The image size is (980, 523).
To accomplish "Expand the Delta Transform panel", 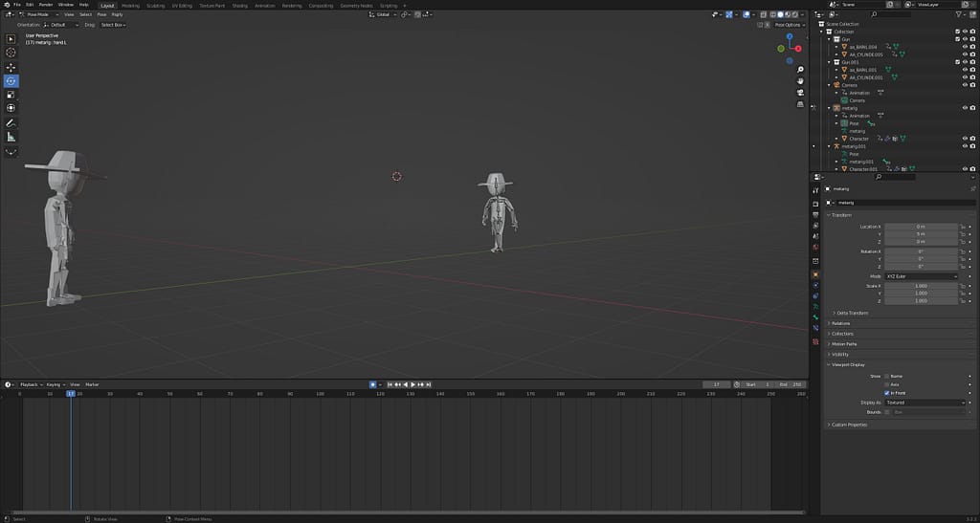I will [x=854, y=313].
